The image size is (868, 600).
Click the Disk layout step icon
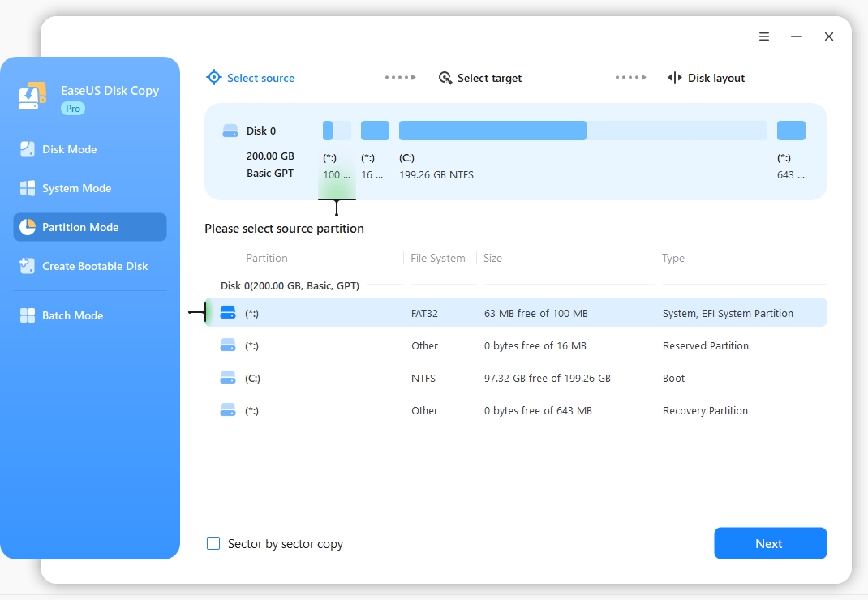[675, 78]
